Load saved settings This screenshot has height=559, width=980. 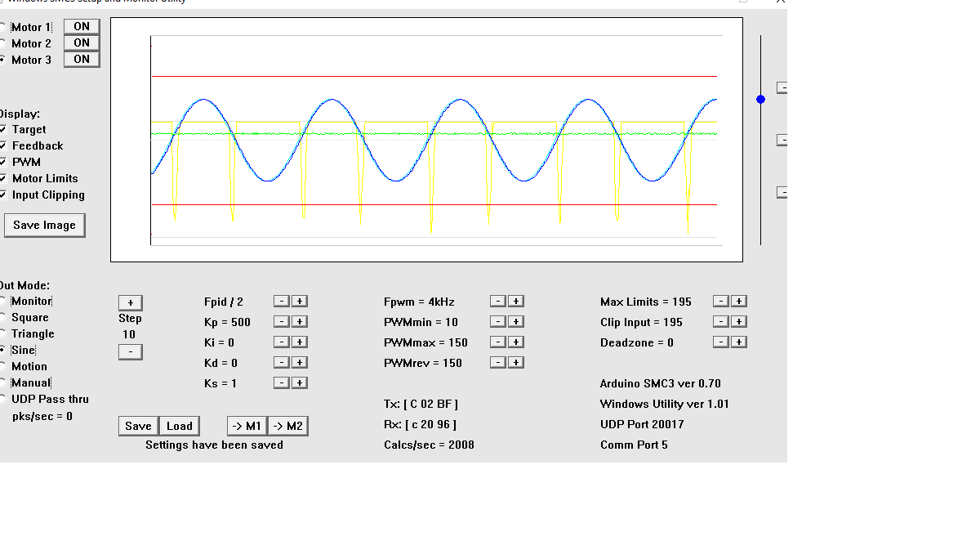coord(179,426)
